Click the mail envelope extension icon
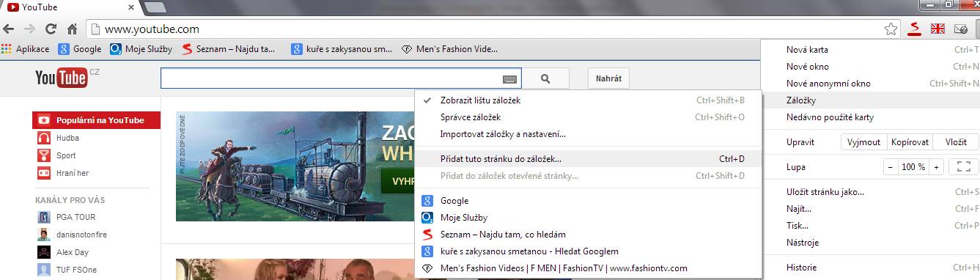980x280 pixels. [x=961, y=29]
